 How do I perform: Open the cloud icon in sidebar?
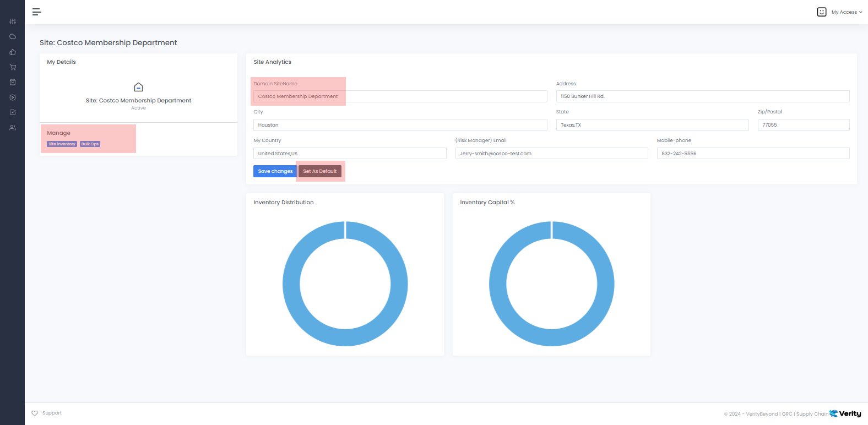[13, 37]
